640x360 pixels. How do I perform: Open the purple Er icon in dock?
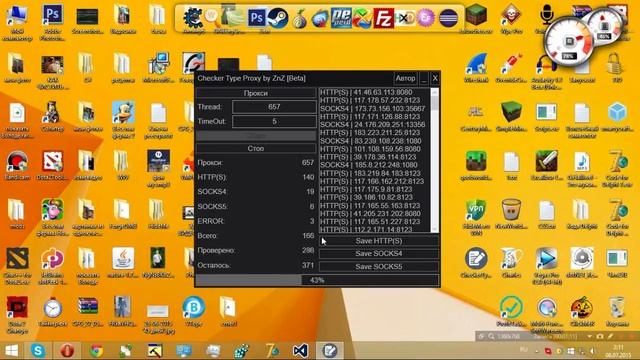click(426, 18)
